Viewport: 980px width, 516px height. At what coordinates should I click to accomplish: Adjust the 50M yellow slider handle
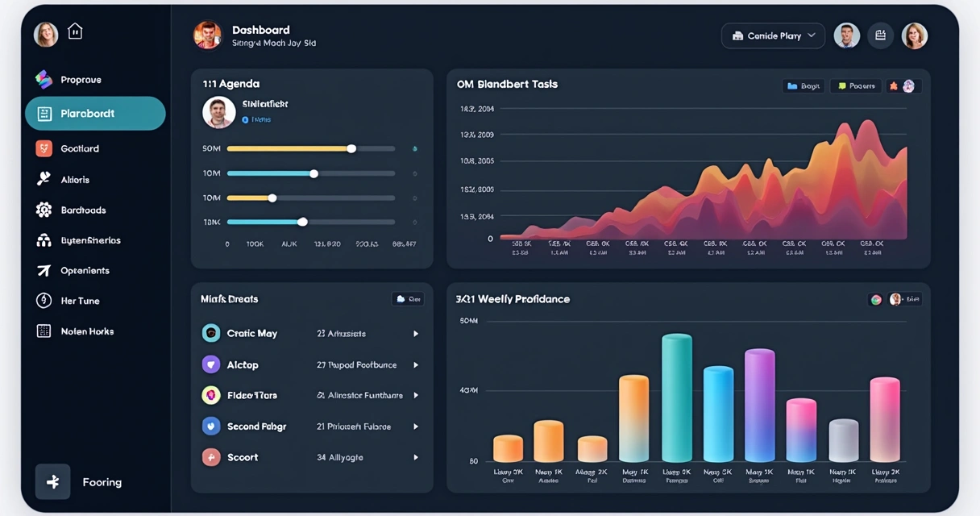351,148
